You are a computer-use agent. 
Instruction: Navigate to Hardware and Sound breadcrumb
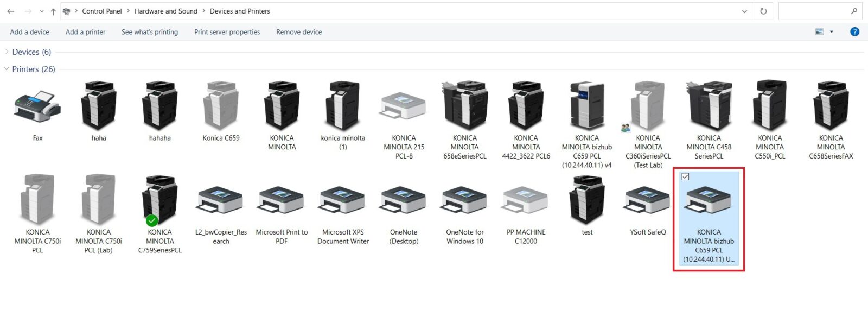coord(165,11)
